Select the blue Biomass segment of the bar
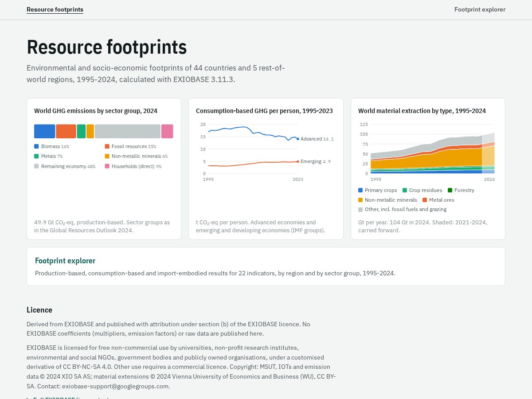Viewport: 532px width, 399px height. [x=45, y=131]
